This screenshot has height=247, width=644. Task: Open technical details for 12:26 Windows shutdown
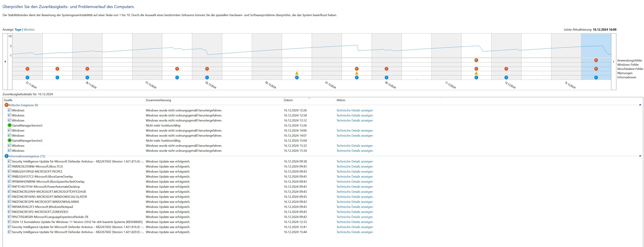pos(354,110)
